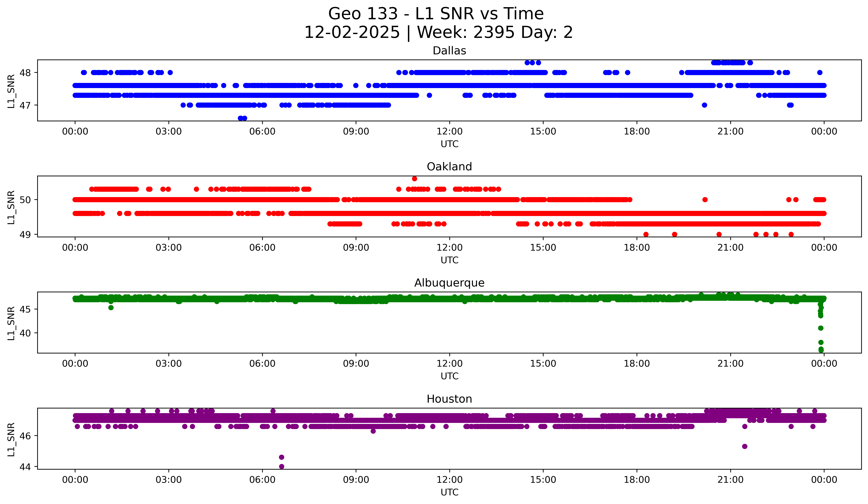Select the lowest purple Houston outlier at 44

tap(281, 466)
